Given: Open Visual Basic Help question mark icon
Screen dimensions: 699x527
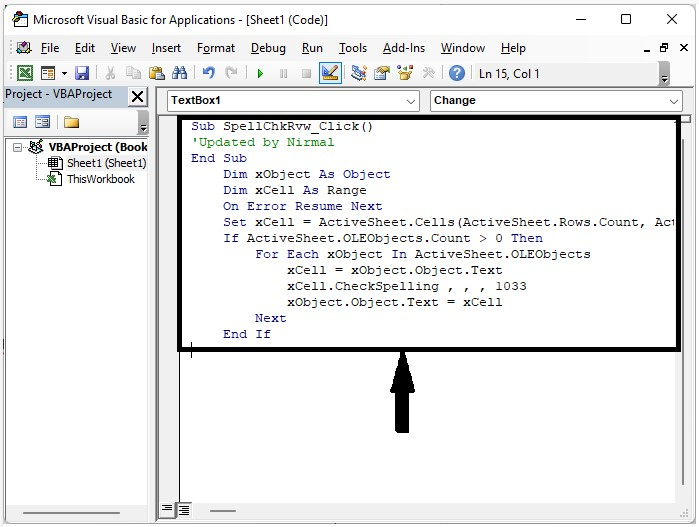Looking at the screenshot, I should [x=457, y=73].
